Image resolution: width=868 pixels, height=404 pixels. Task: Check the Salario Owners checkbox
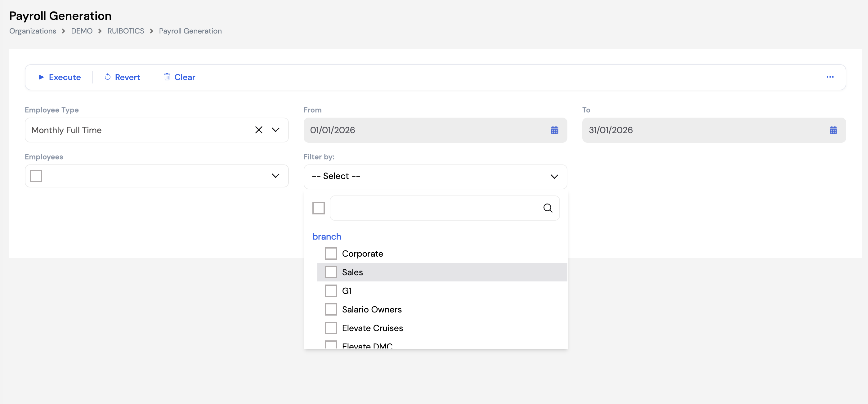coord(331,309)
